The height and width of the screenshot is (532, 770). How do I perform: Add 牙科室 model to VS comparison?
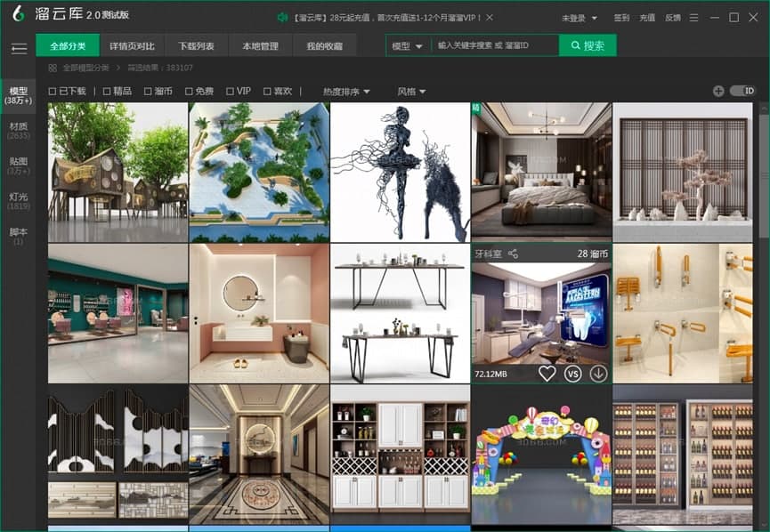(x=572, y=374)
